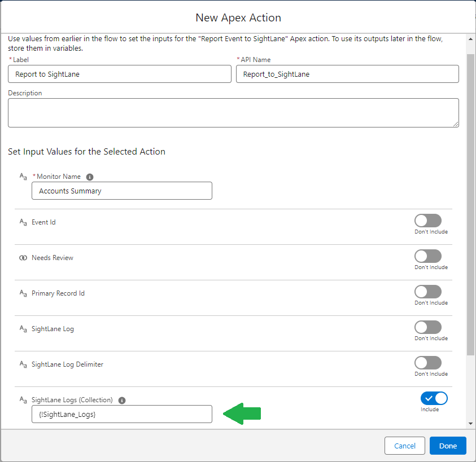Click the 'Primary Record Id' label
Viewport: 476px width, 462px height.
tap(58, 293)
